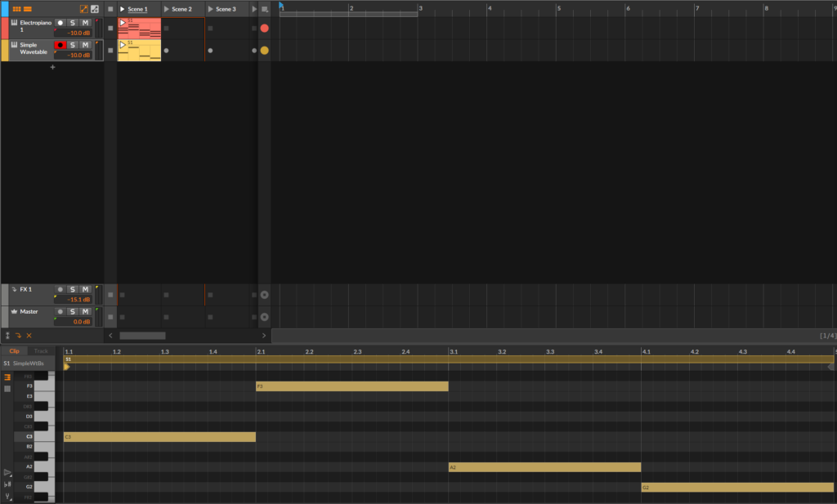Toggle the clip launcher grid view icon
The width and height of the screenshot is (837, 504).
[x=16, y=9]
